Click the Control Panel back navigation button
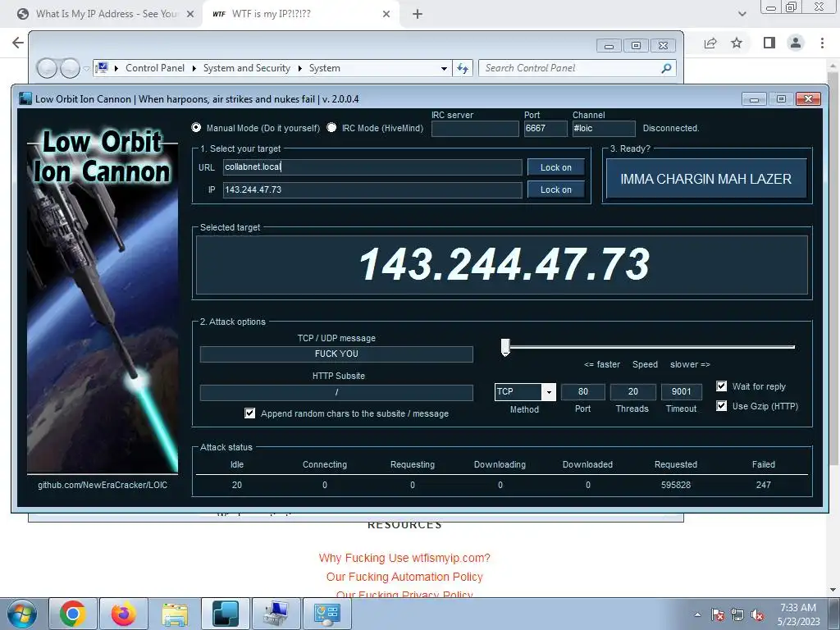Screen dimensions: 840x630 click(x=47, y=68)
